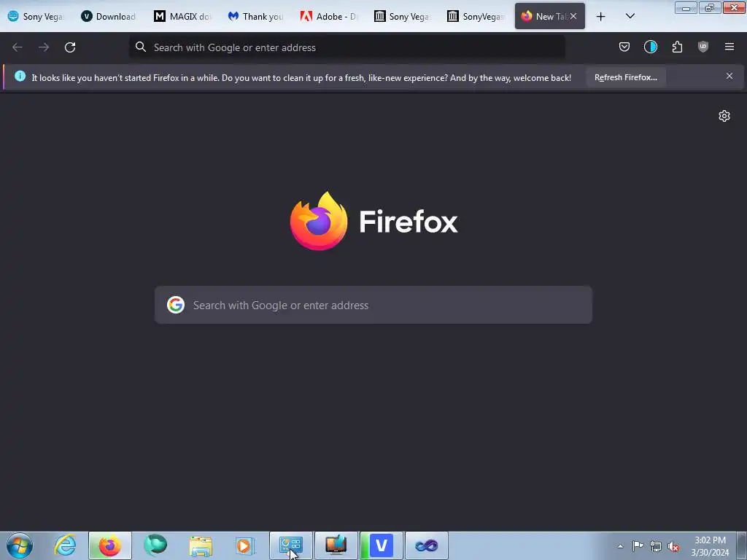The width and height of the screenshot is (747, 560).
Task: Go back using the back arrow
Action: point(18,47)
